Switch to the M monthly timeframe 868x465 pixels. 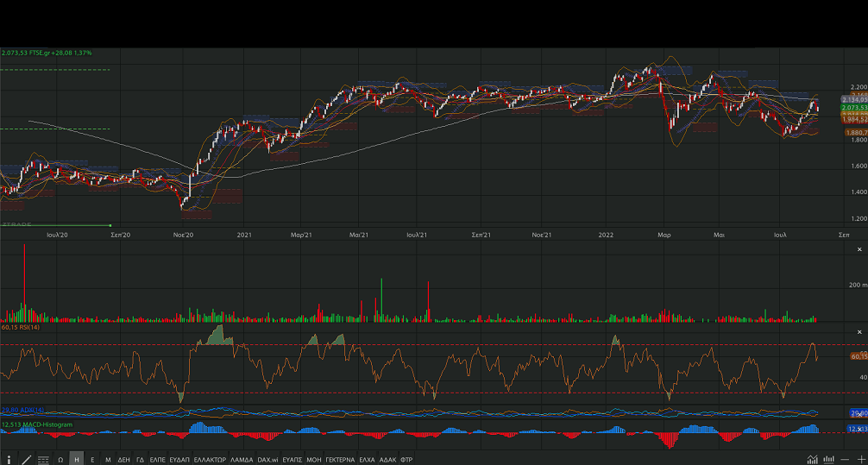(108, 460)
